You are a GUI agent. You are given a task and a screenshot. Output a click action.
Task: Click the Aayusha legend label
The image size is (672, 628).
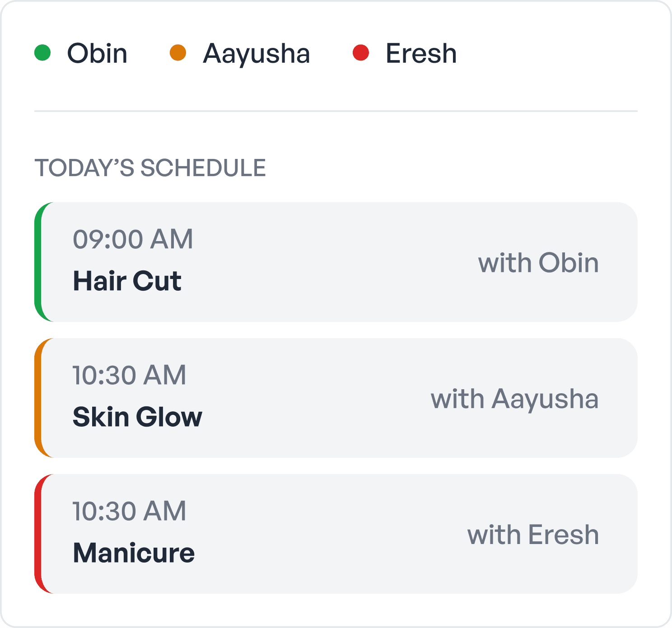coord(257,53)
